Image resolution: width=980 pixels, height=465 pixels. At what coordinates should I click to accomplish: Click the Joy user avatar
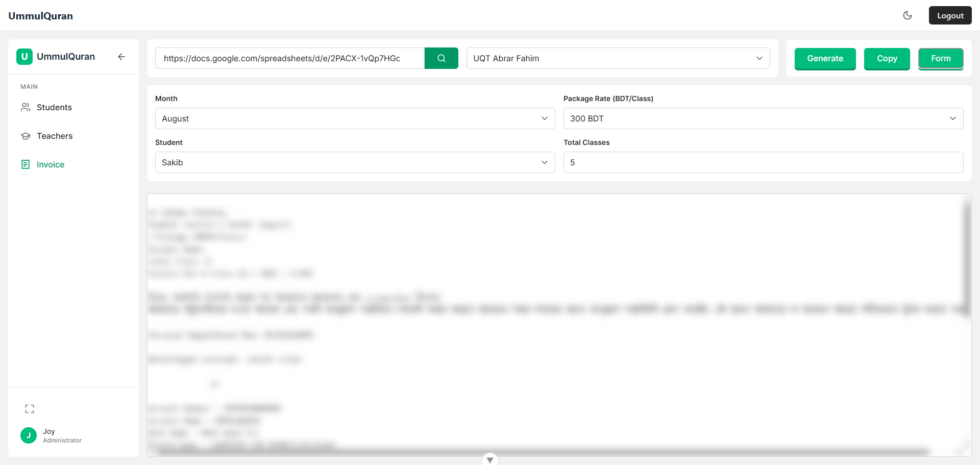29,435
